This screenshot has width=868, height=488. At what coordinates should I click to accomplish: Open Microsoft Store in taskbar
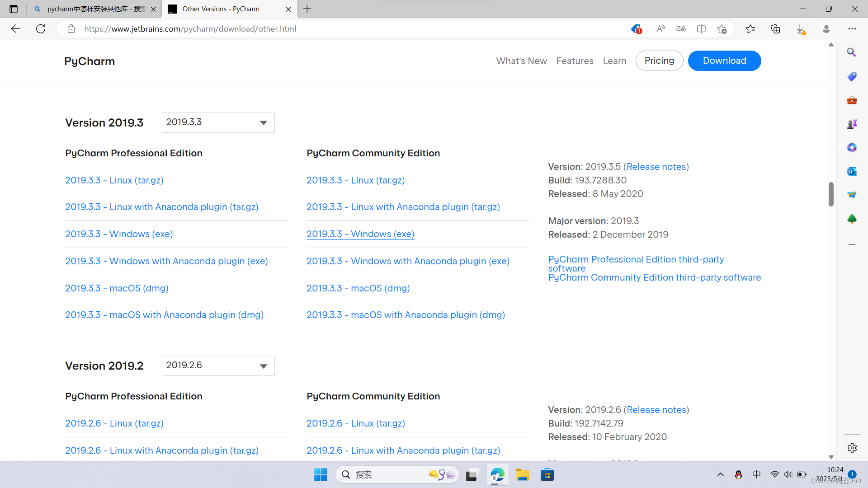[x=547, y=475]
